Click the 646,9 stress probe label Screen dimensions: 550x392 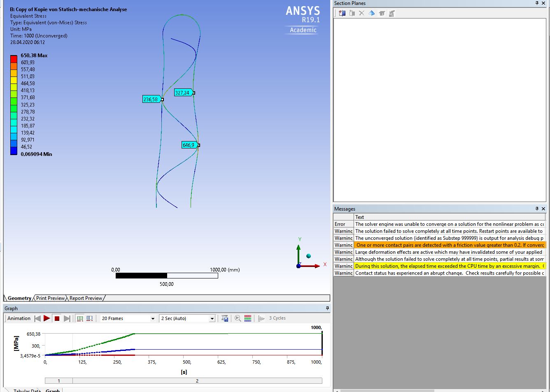pos(189,145)
